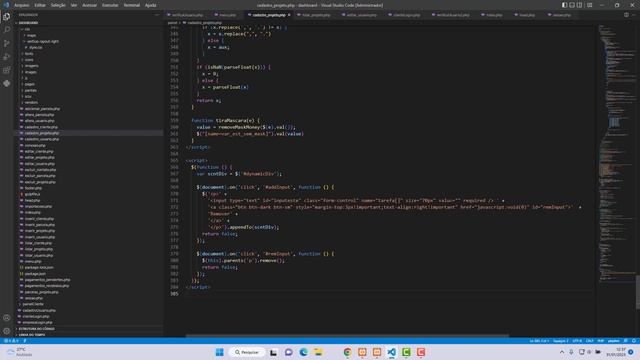Show hidden system tray icons chevron
This screenshot has height=360, width=640.
pyautogui.click(x=562, y=352)
